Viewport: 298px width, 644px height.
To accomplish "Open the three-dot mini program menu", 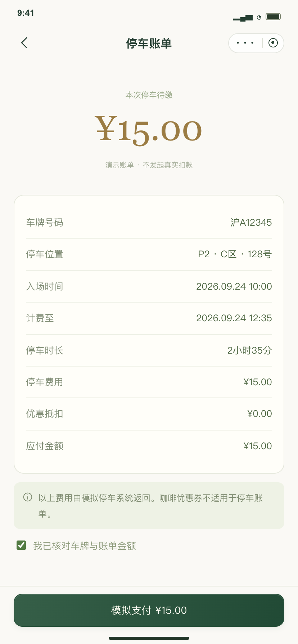I will click(x=245, y=43).
